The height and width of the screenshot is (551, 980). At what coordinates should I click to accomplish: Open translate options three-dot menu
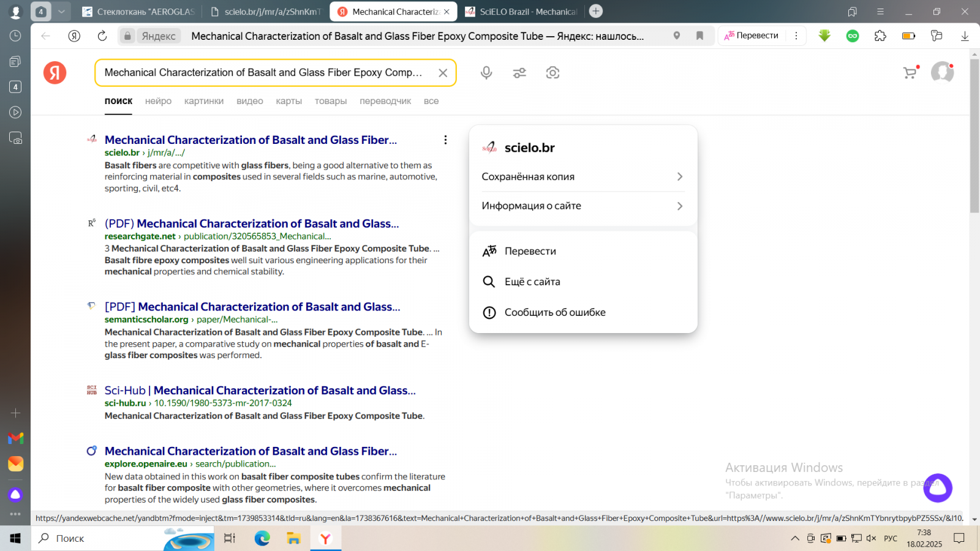coord(796,36)
